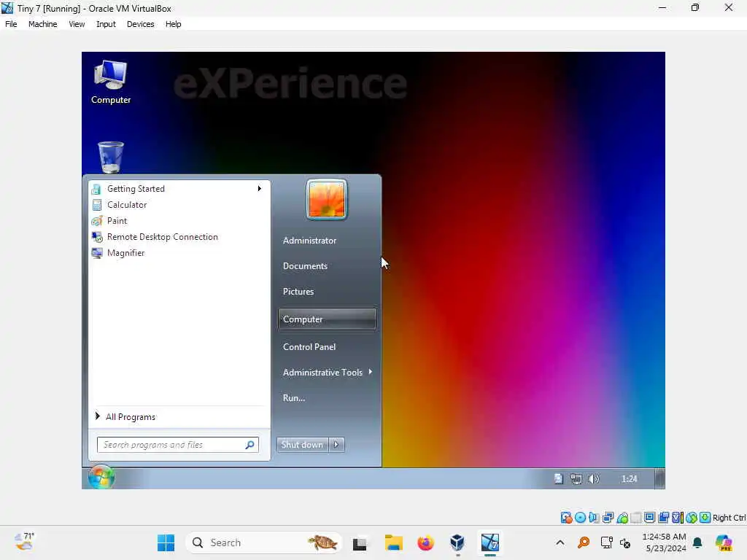Click VirtualBox hard disk activity indicator

[566, 518]
